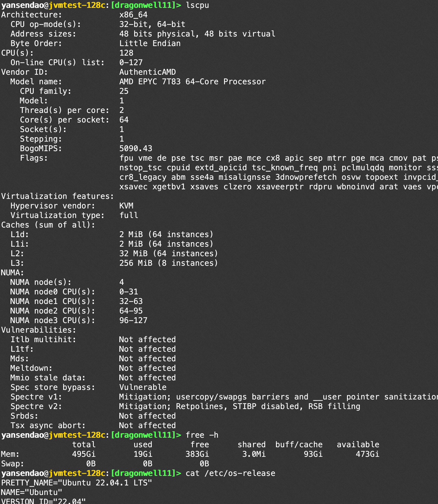
Task: Select the 'xsaveerptr' flag
Action: [x=280, y=187]
